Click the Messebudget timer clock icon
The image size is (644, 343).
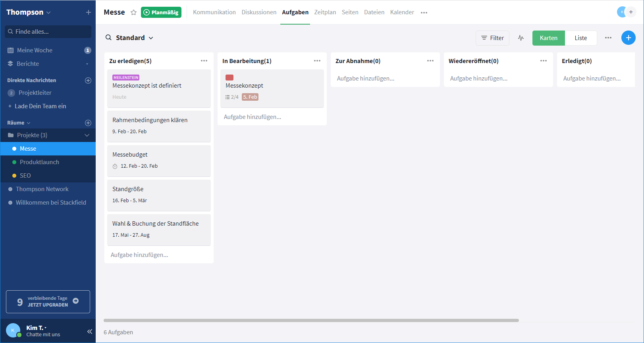click(115, 166)
